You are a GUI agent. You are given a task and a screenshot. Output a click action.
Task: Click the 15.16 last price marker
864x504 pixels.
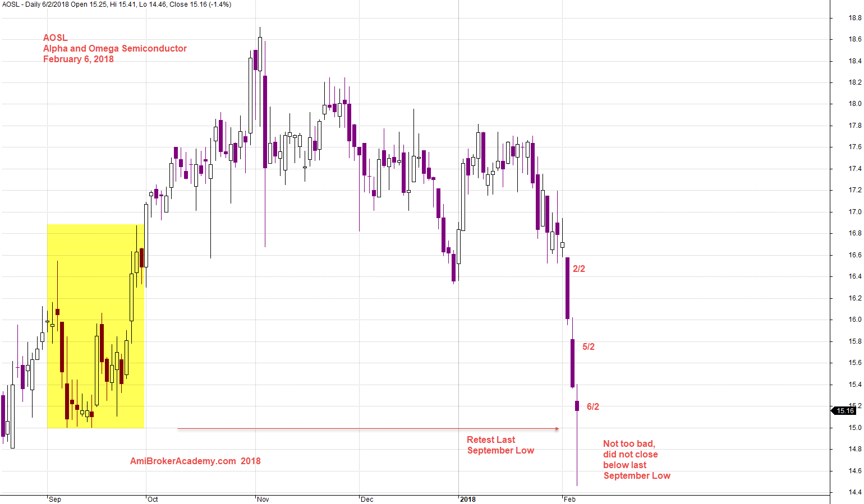845,411
